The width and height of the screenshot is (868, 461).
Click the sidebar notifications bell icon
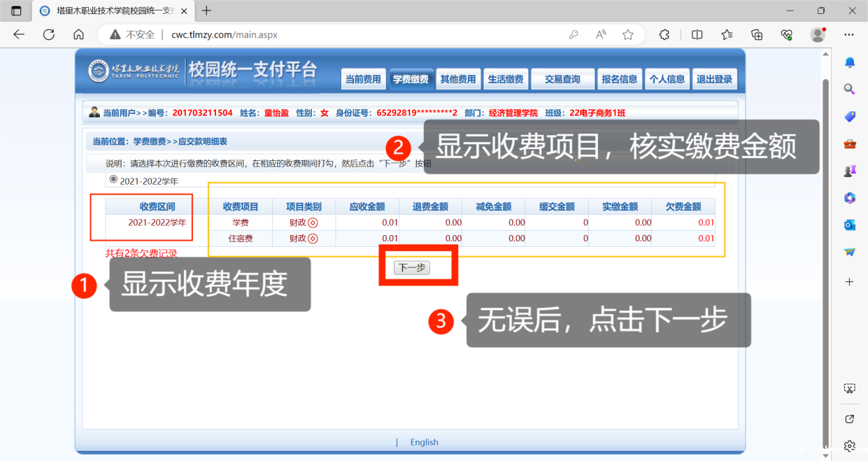pos(850,63)
